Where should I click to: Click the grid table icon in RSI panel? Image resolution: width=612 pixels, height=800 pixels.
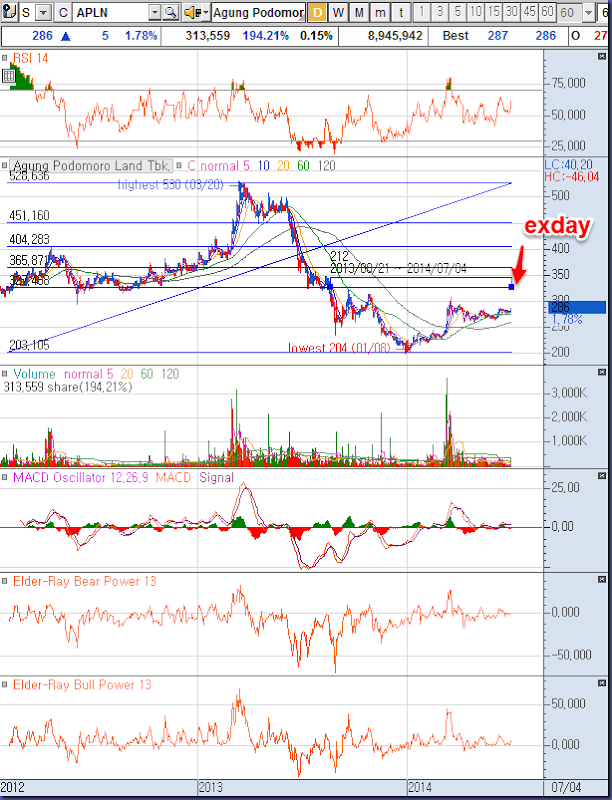[8, 77]
